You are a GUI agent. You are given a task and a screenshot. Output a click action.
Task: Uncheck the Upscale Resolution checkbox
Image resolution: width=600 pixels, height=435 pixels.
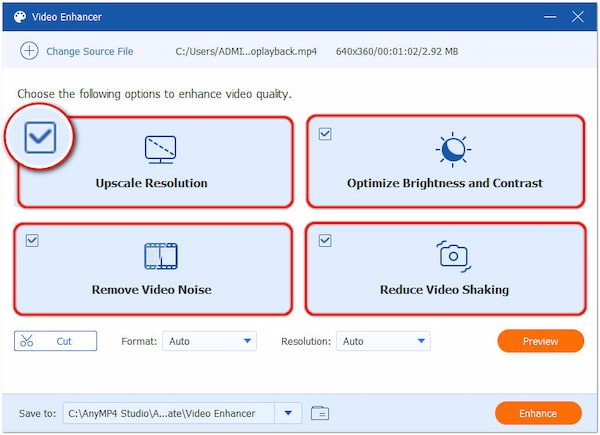40,137
